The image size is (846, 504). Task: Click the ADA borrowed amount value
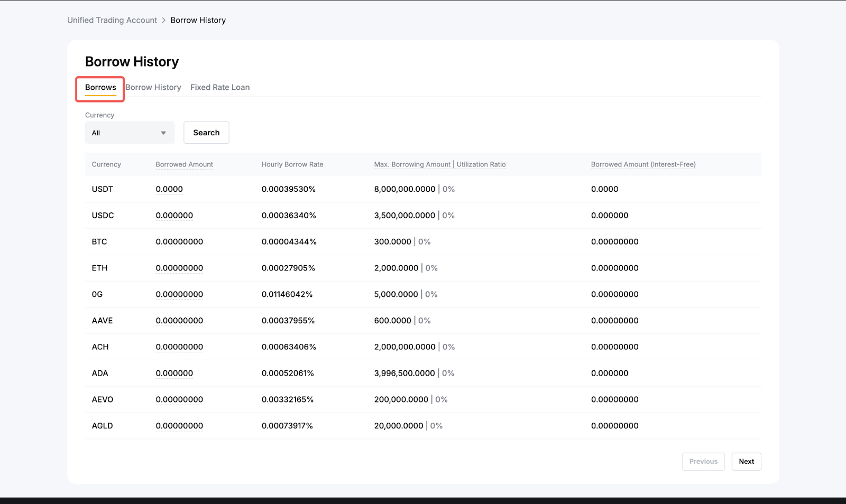(x=174, y=373)
